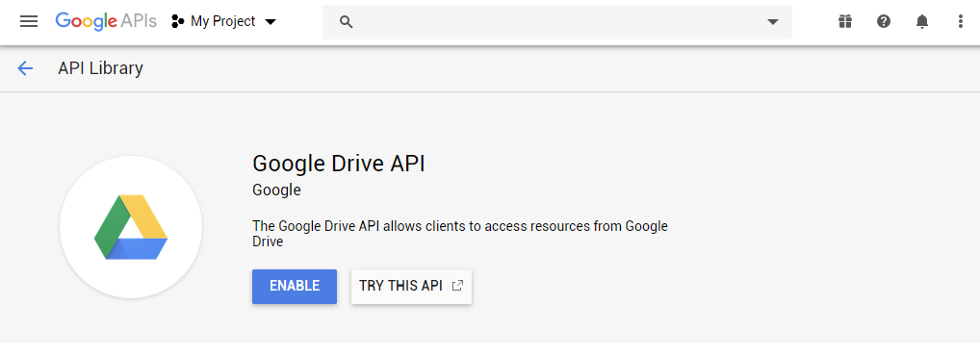Viewport: 980px width, 356px height.
Task: Click the external link icon on TRY THIS API
Action: (457, 286)
